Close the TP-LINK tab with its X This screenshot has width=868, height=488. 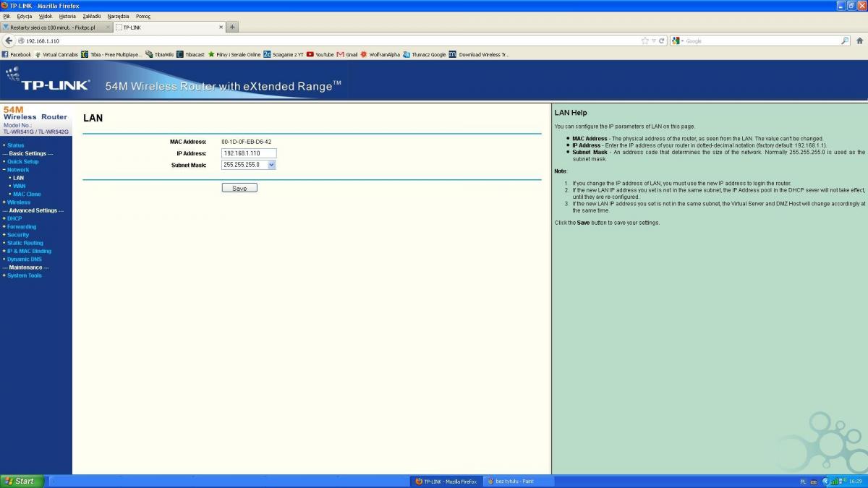click(221, 27)
